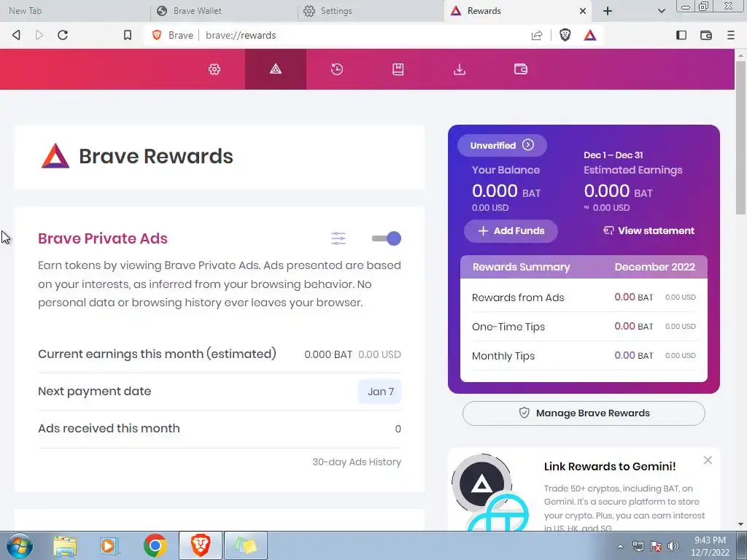Click the share icon in address bar
Screen dimensions: 747x560
coord(537,35)
